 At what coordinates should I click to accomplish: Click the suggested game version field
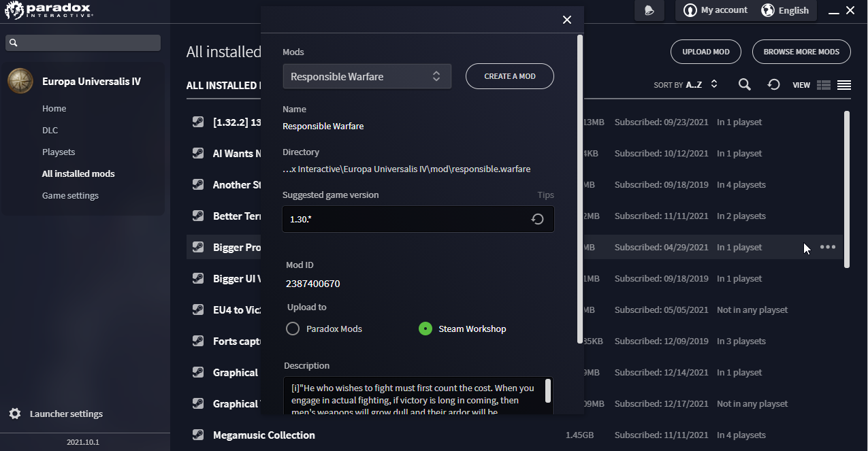(418, 219)
